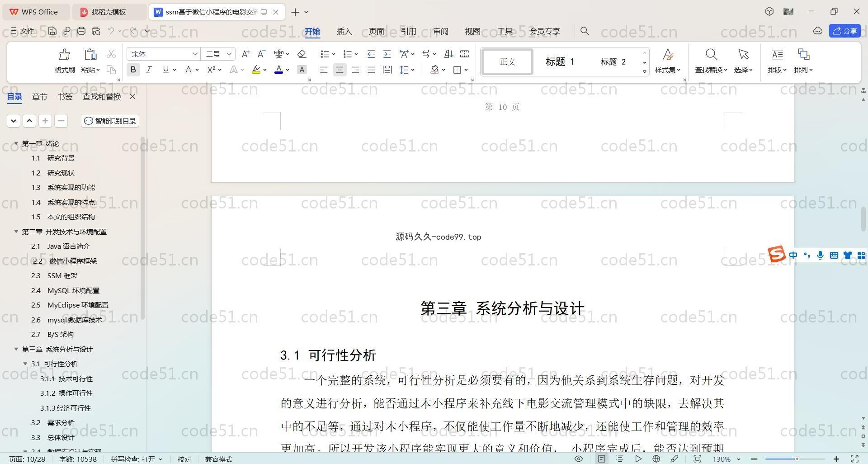
Task: Click the Character Shading icon
Action: coord(302,70)
